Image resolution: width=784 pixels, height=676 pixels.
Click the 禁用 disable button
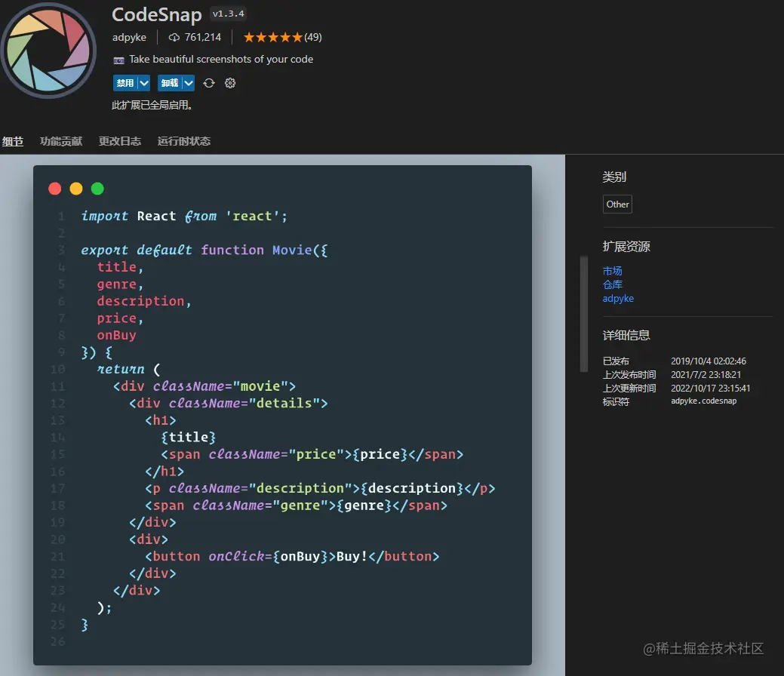(125, 83)
